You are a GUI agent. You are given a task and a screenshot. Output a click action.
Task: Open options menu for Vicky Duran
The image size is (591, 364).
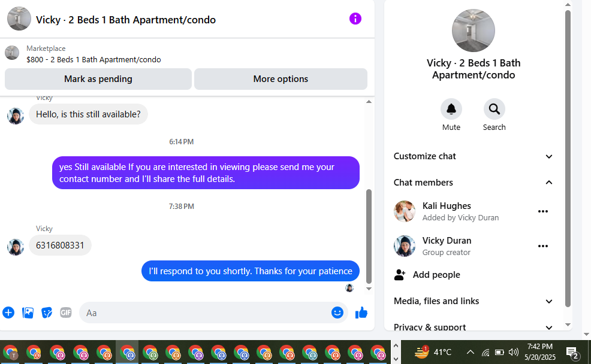pyautogui.click(x=543, y=246)
